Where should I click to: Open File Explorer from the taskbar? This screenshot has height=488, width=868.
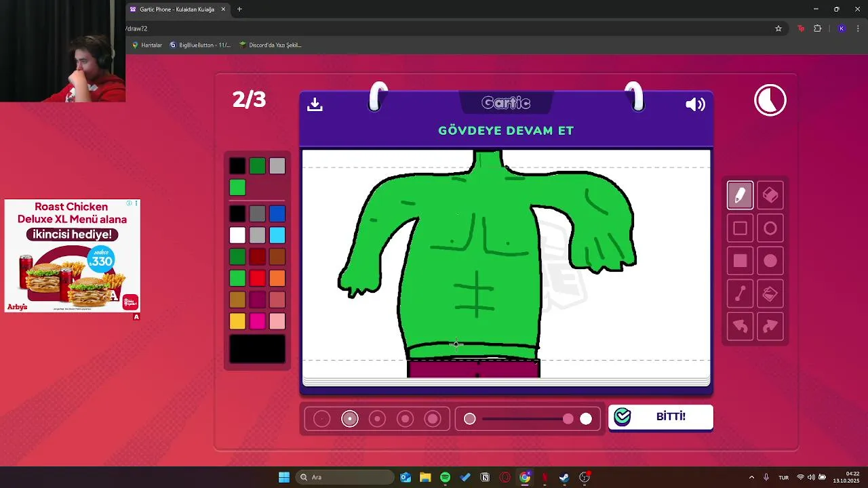click(425, 477)
